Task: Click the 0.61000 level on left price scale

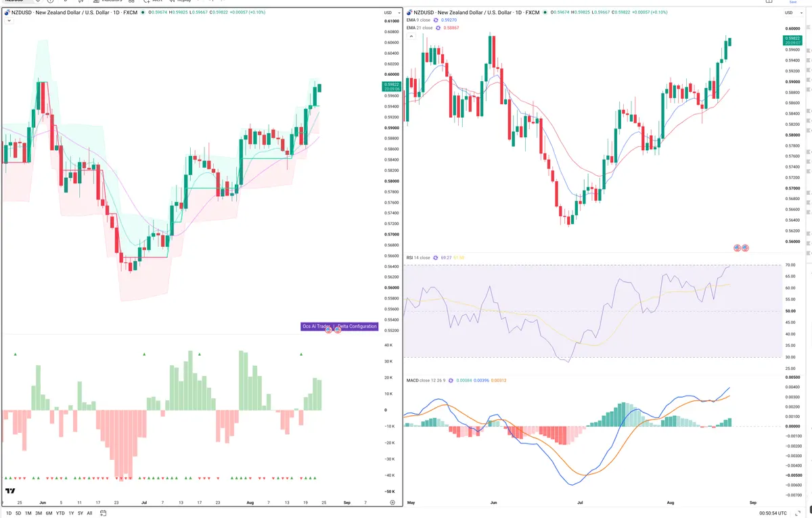Action: (x=390, y=22)
